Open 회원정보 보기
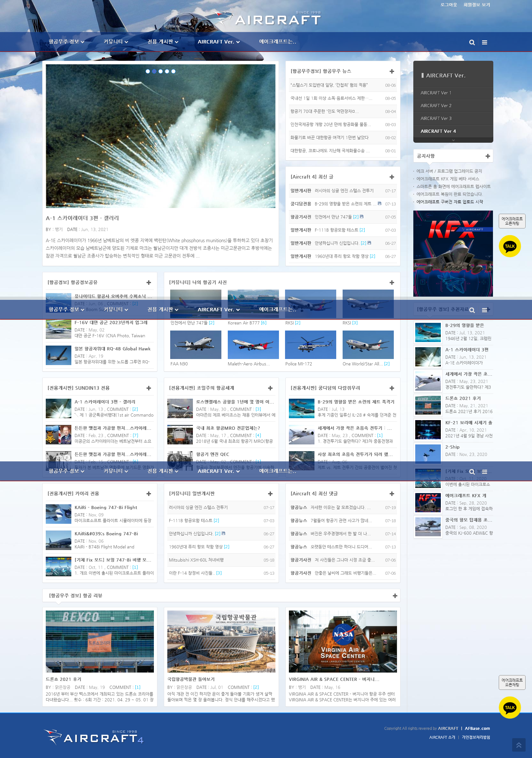This screenshot has height=758, width=532. pos(477,4)
